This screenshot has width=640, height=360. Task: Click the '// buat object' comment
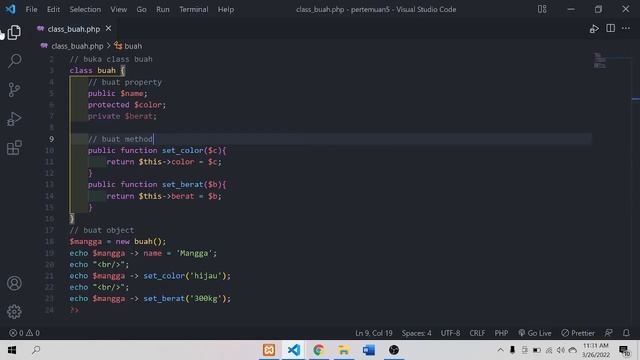click(102, 230)
